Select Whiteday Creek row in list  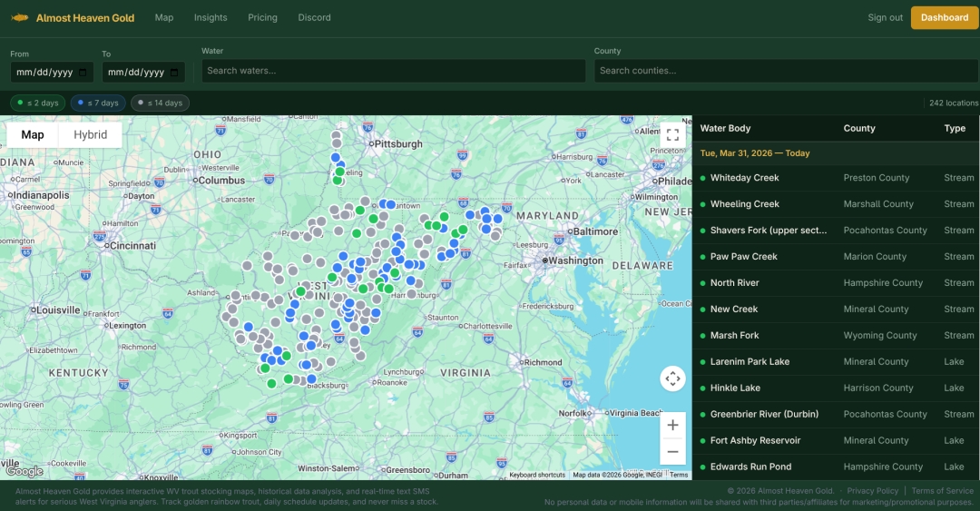[x=744, y=178]
